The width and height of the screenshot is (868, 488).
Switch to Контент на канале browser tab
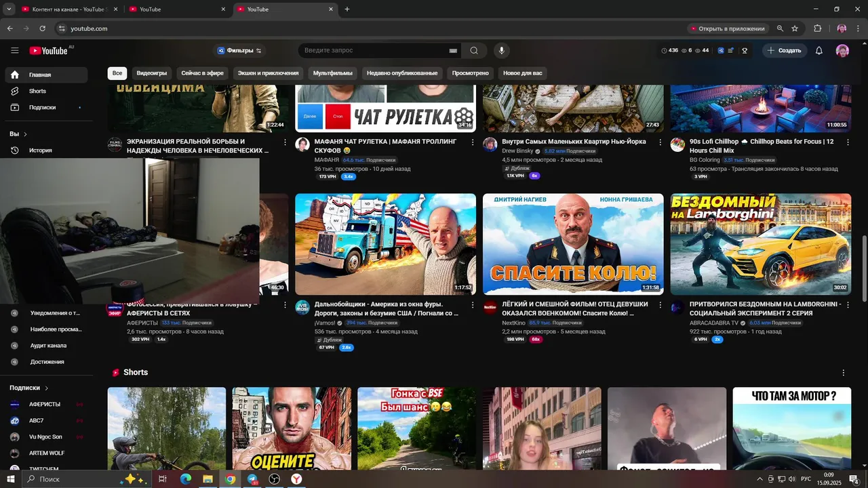click(x=69, y=9)
